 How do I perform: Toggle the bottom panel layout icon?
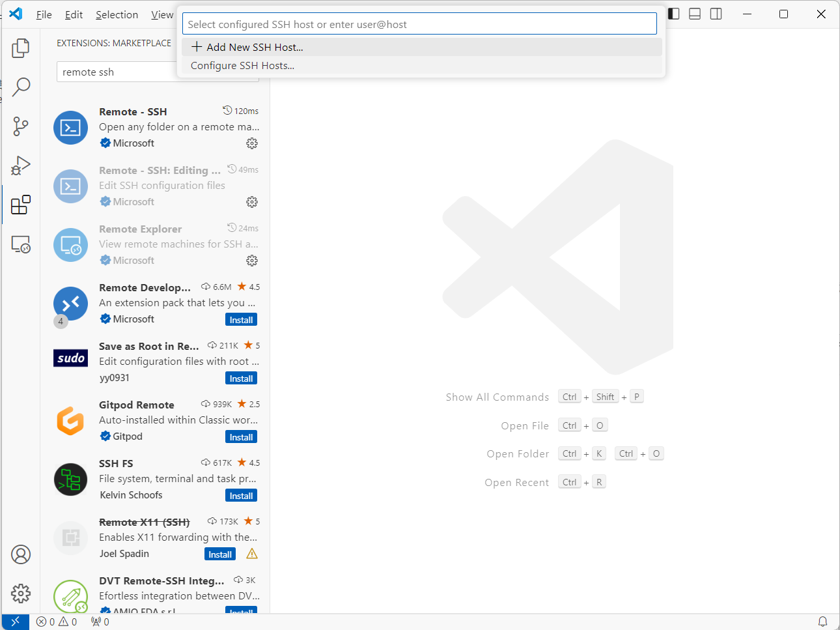(695, 14)
